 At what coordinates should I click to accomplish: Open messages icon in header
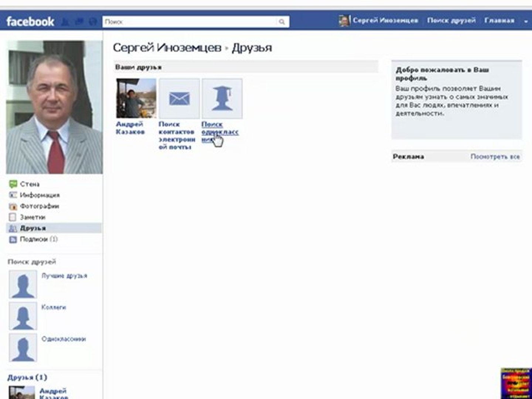click(x=79, y=21)
